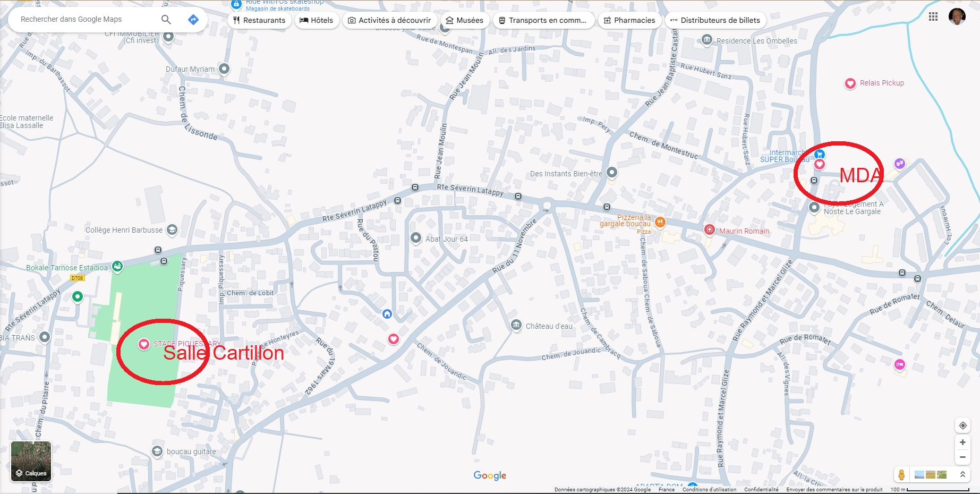This screenshot has height=494, width=980.
Task: Show Activités à découvrir nearby
Action: (389, 20)
